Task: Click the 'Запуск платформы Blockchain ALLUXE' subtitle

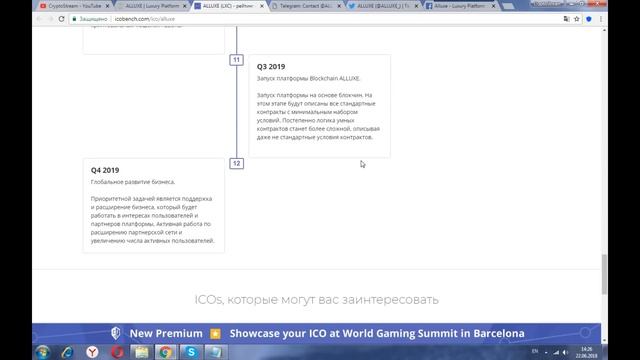Action: tap(308, 78)
